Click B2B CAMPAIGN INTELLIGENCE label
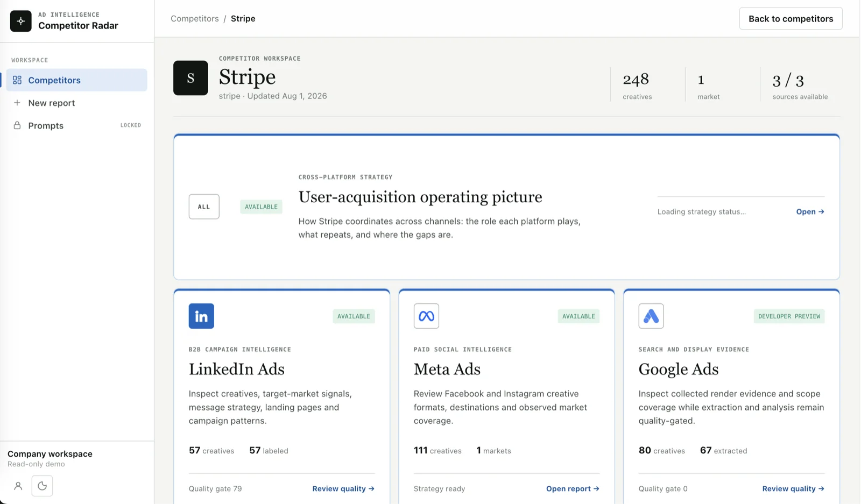Image resolution: width=861 pixels, height=504 pixels. click(x=239, y=350)
